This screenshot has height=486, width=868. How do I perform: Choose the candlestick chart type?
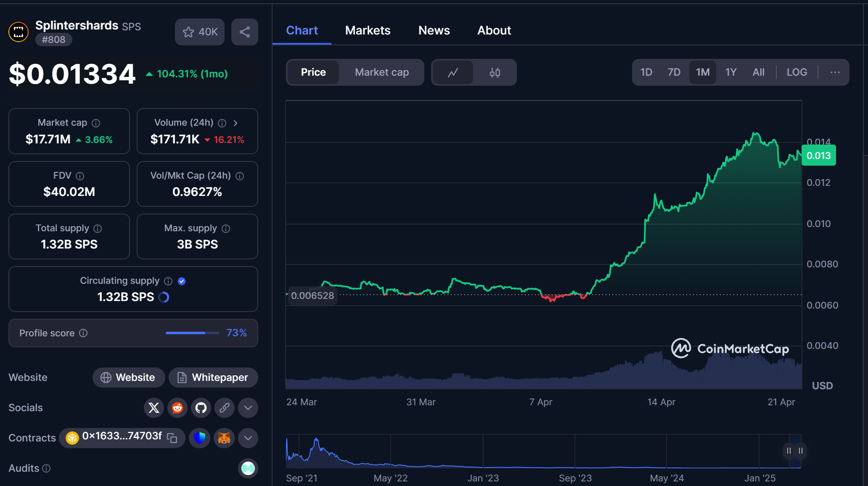[x=495, y=72]
